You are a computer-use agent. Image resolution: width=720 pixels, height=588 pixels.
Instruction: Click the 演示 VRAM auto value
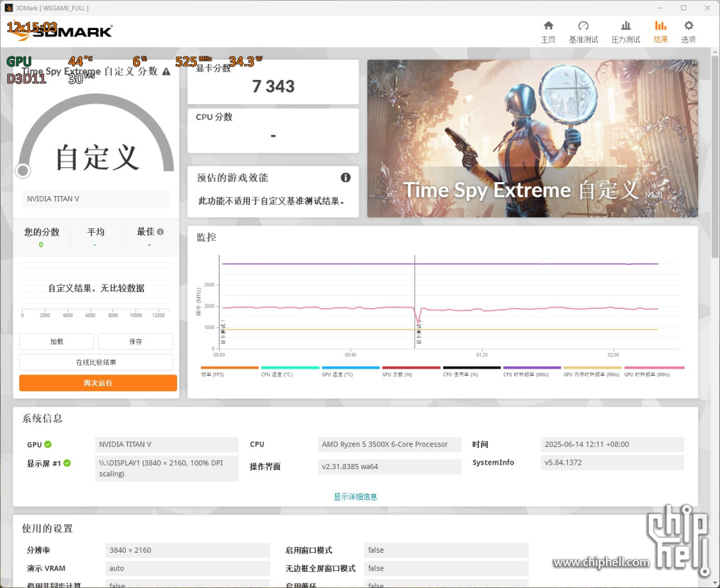tap(188, 568)
